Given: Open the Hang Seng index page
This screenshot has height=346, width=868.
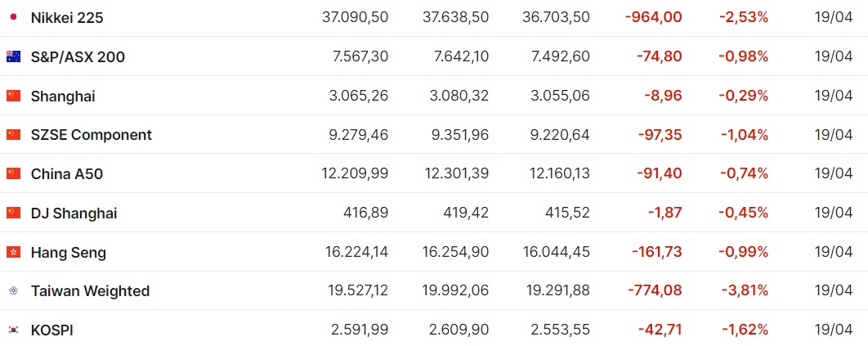Looking at the screenshot, I should (69, 253).
